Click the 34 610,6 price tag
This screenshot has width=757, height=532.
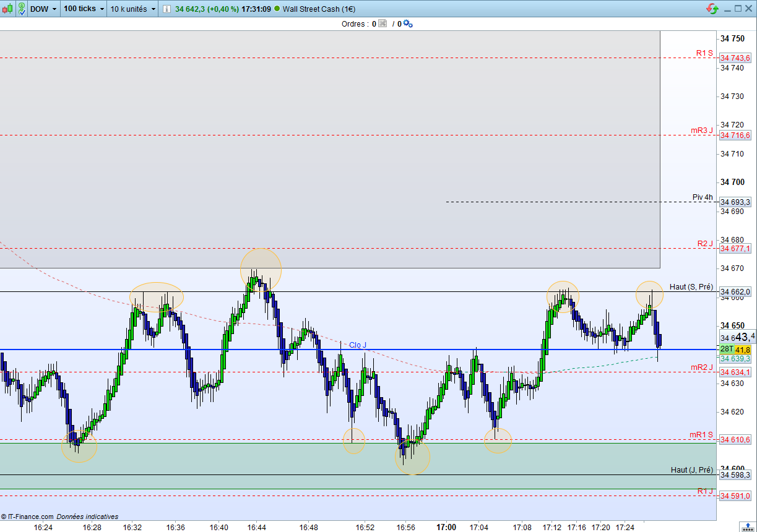pyautogui.click(x=735, y=440)
